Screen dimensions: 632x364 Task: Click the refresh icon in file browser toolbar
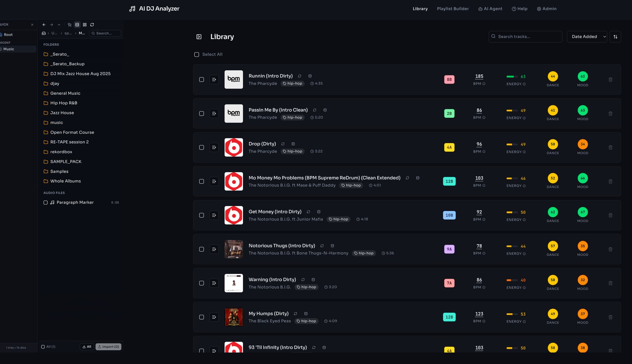pos(92,25)
